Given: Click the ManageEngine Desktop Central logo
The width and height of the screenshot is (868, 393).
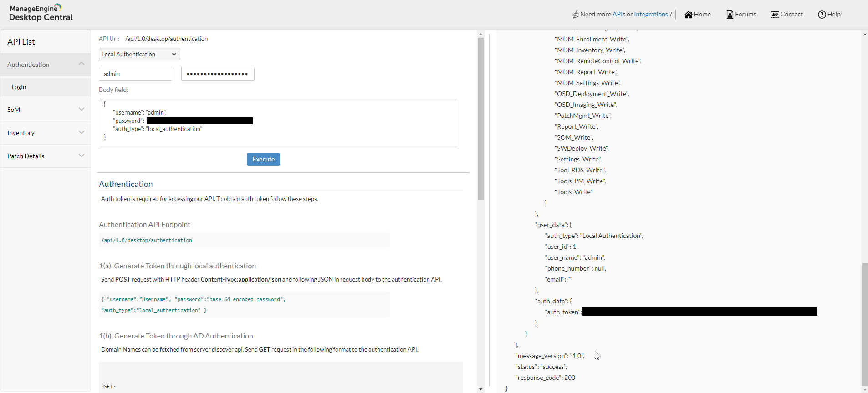Looking at the screenshot, I should (x=41, y=13).
